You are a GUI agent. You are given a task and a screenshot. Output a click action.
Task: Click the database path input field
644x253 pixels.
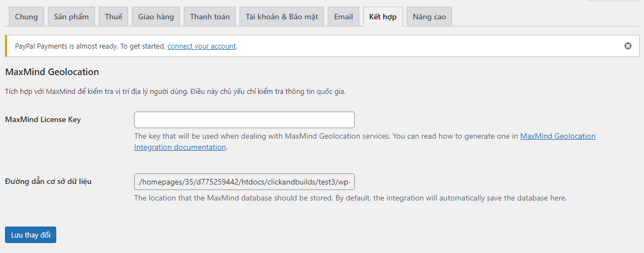coord(244,182)
